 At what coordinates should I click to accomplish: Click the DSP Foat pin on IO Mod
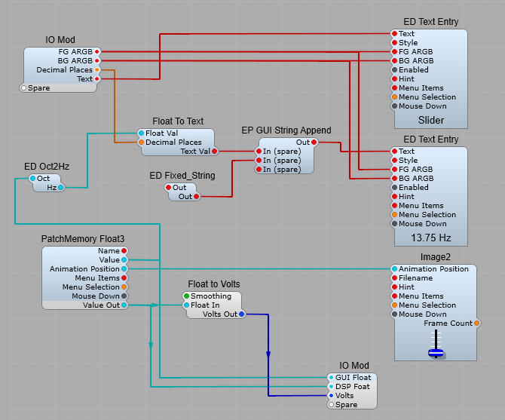(x=330, y=386)
